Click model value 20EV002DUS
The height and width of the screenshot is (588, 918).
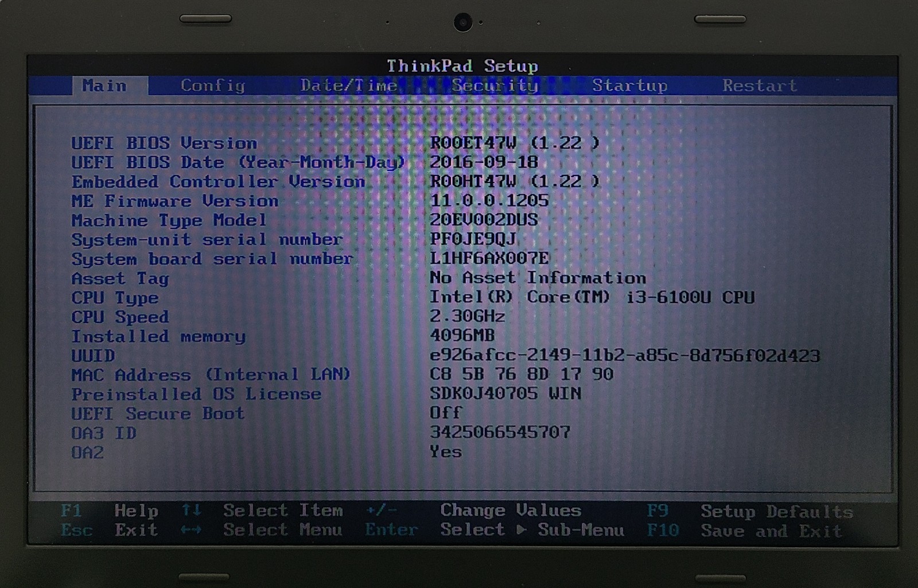(x=484, y=220)
